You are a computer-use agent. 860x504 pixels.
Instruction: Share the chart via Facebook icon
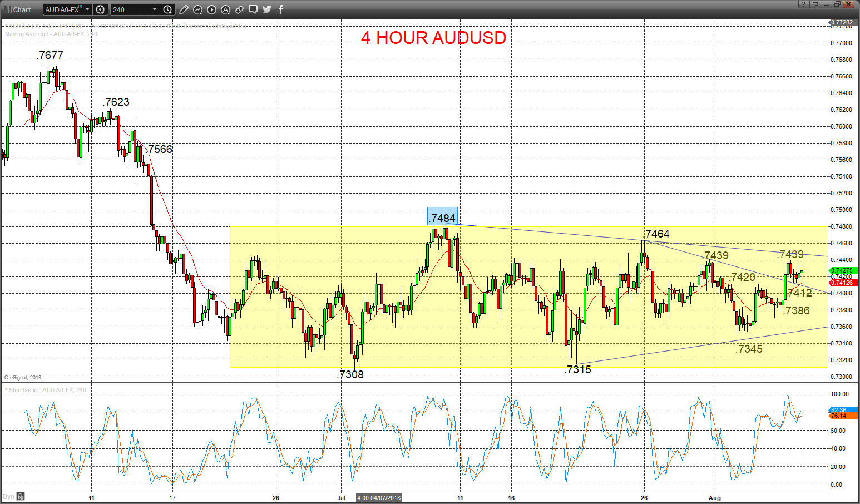click(x=281, y=9)
